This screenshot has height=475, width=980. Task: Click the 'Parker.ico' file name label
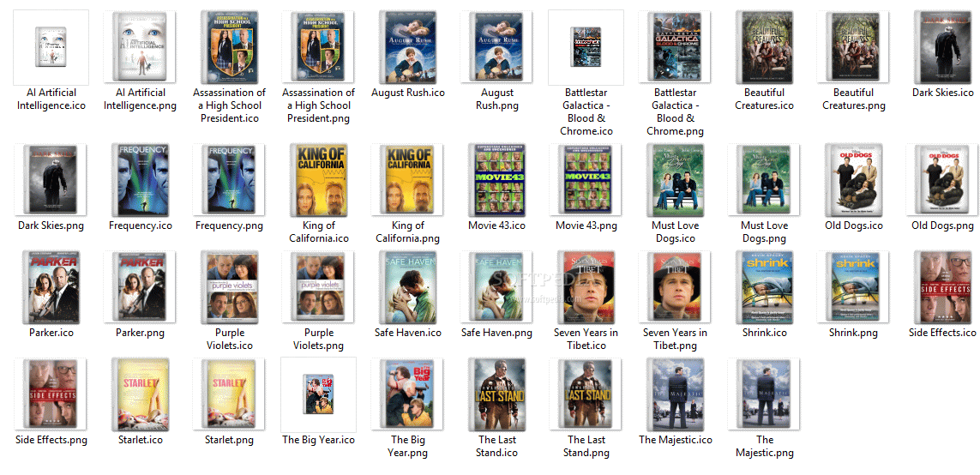pos(51,333)
